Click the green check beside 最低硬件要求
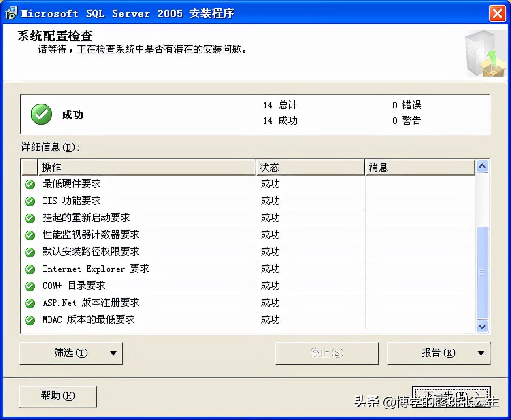The height and width of the screenshot is (420, 511). click(x=30, y=184)
